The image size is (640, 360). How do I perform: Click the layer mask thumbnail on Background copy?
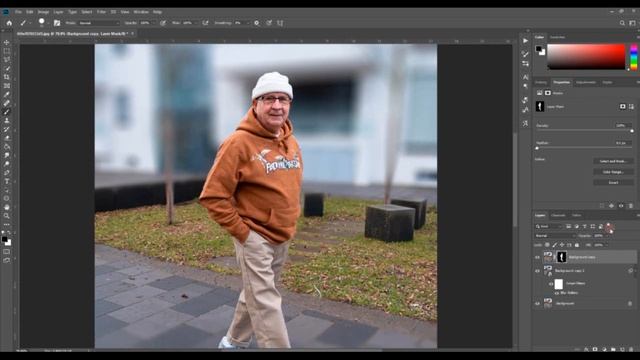tap(562, 257)
